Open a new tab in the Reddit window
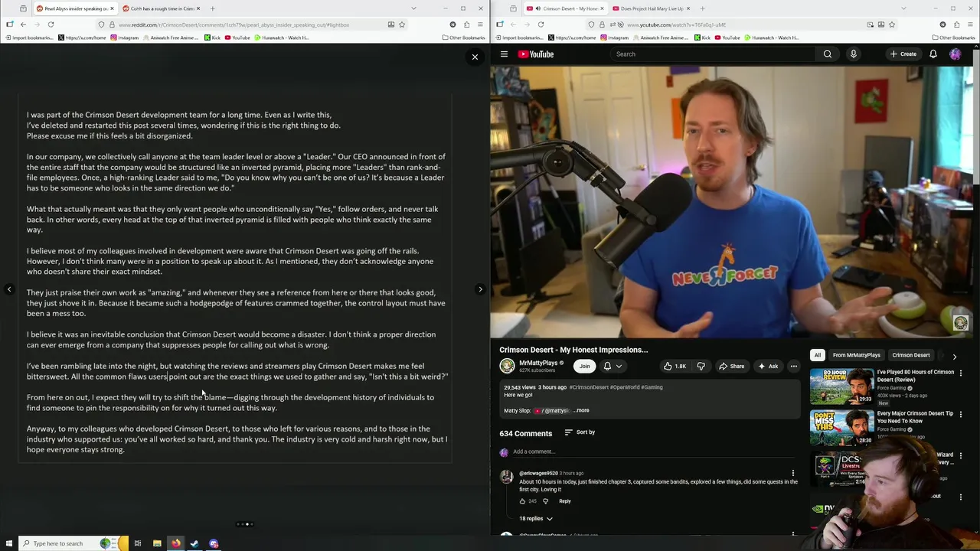The image size is (980, 551). tap(212, 8)
